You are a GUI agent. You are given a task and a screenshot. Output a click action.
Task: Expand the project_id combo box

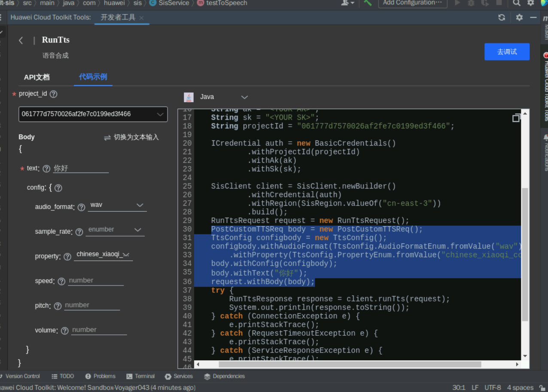click(x=160, y=114)
